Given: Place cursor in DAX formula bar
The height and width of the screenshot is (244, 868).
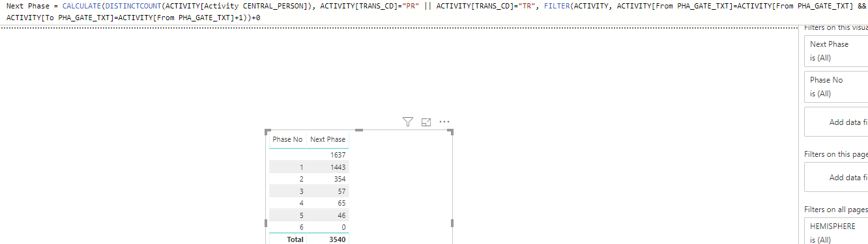Looking at the screenshot, I should point(434,12).
